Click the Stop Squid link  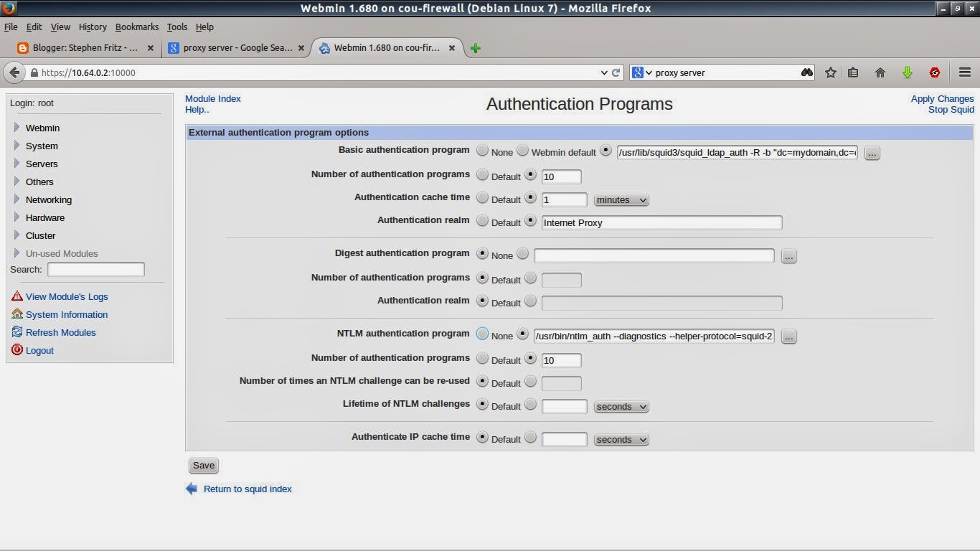(951, 109)
